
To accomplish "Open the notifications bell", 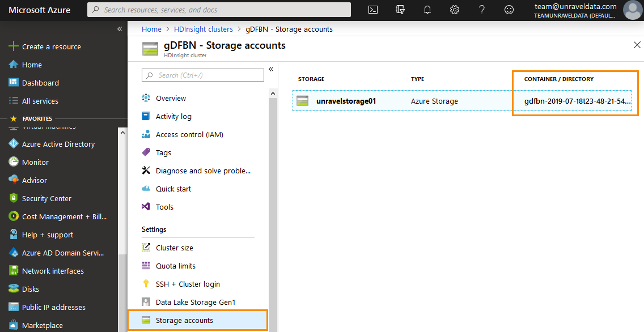I will (427, 10).
